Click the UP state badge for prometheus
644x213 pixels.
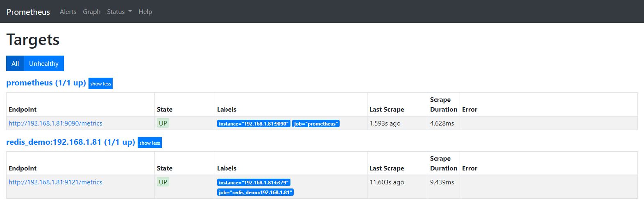tap(163, 123)
